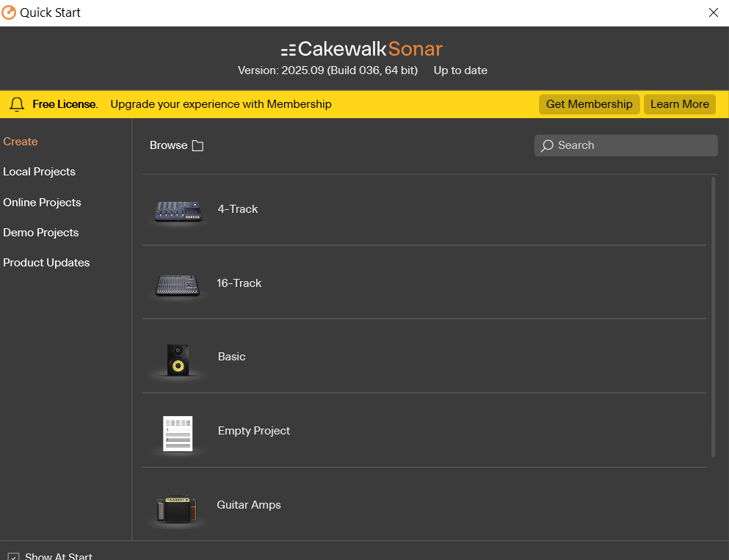
Task: Switch to Local Projects
Action: click(x=40, y=172)
